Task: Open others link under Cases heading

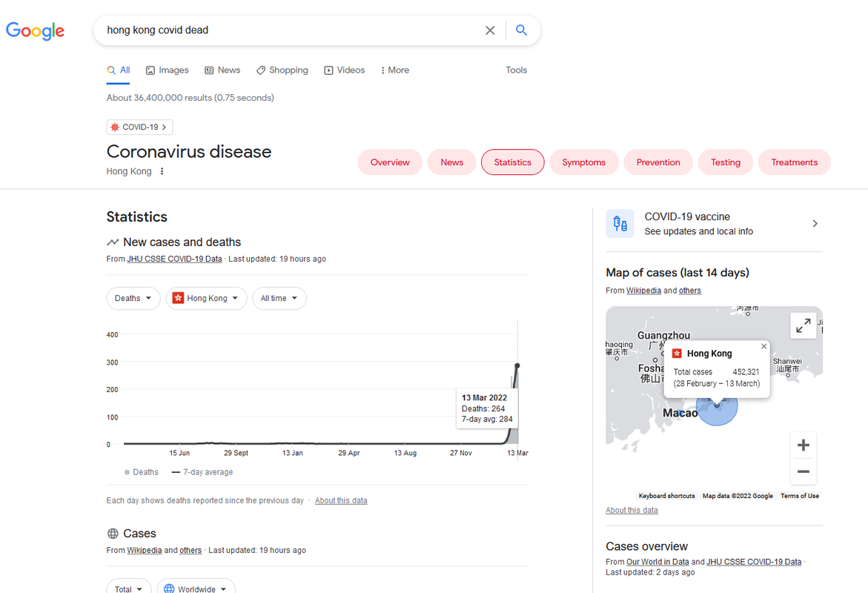Action: (191, 550)
